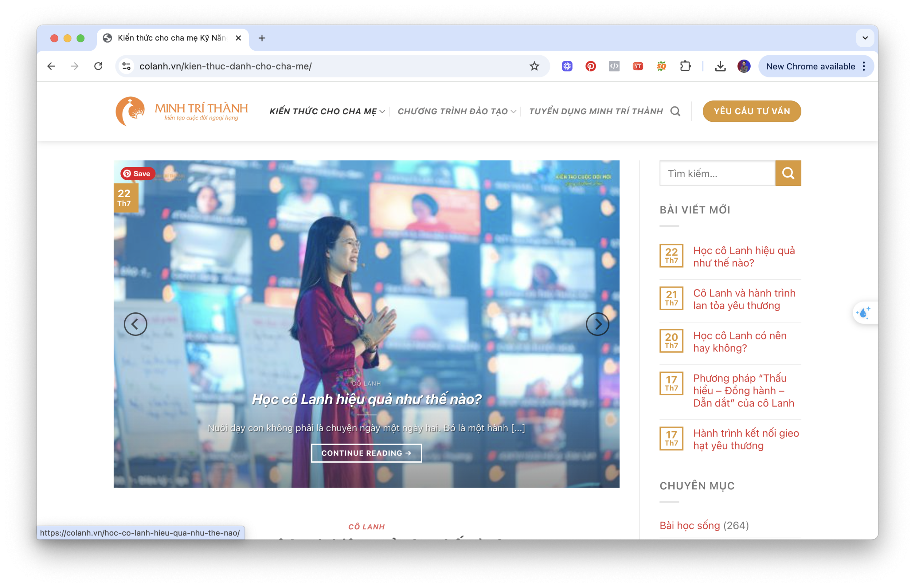Viewport: 915px width, 588px height.
Task: Click the 20 Th7 date badge
Action: point(671,340)
